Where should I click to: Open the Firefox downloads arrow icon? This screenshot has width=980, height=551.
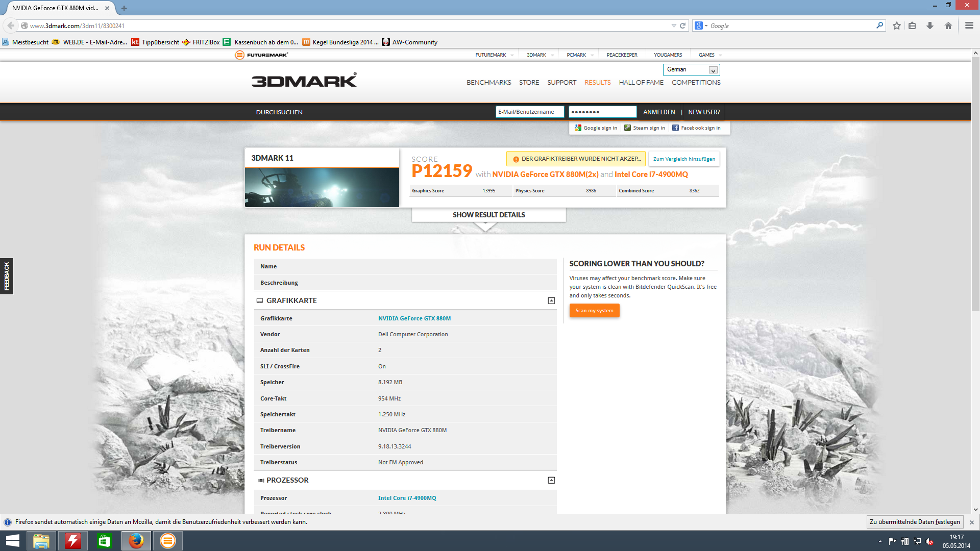930,26
